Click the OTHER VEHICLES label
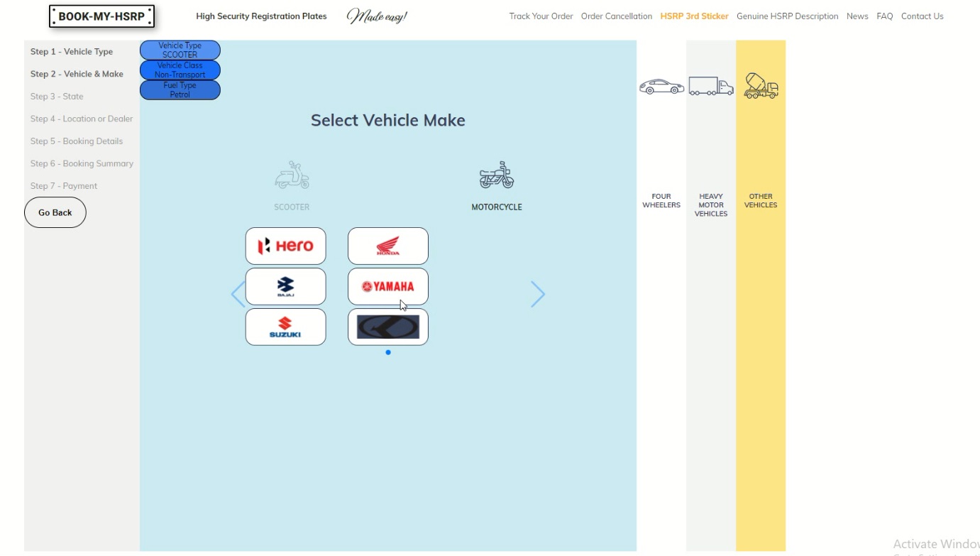The width and height of the screenshot is (980, 556). (x=761, y=201)
